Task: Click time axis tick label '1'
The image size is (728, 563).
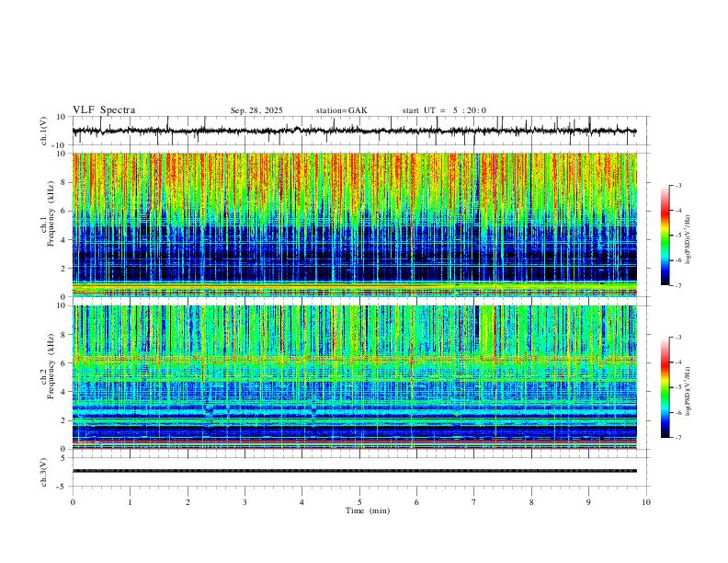Action: tap(130, 502)
